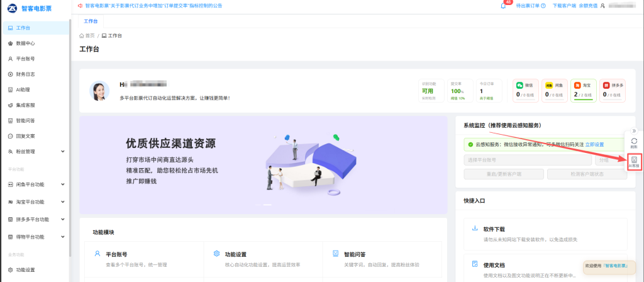The image size is (644, 282).
Task: Click the 回复文案 sidebar icon
Action: pos(11,136)
